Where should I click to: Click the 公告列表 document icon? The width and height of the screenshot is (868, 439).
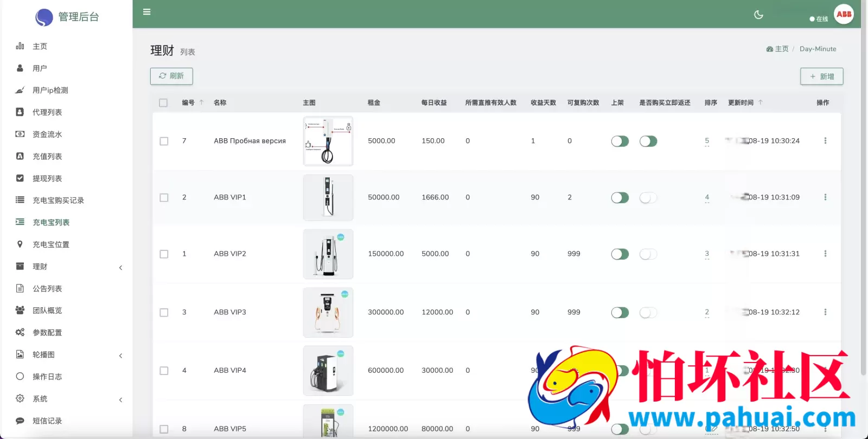click(x=20, y=288)
